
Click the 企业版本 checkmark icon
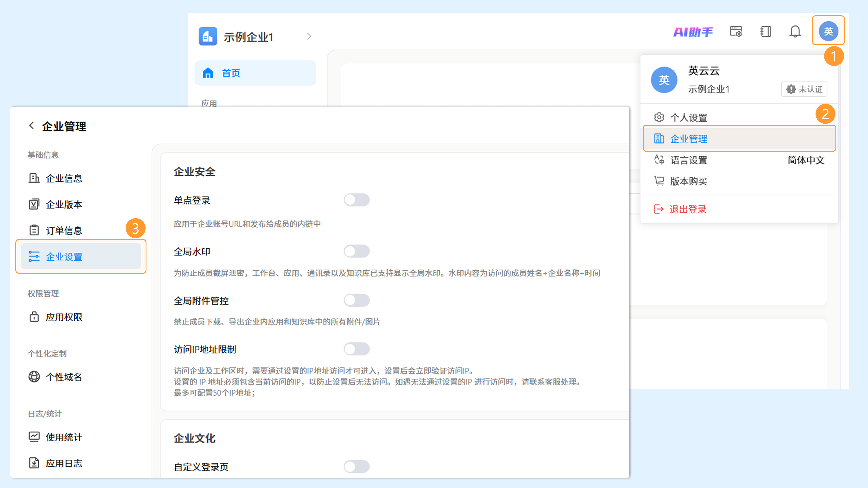click(x=34, y=204)
